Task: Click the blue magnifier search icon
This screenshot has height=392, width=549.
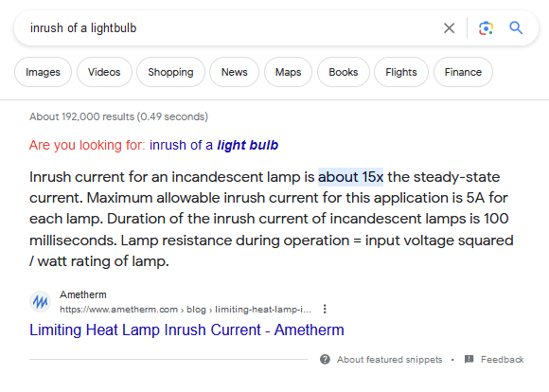Action: pyautogui.click(x=516, y=27)
